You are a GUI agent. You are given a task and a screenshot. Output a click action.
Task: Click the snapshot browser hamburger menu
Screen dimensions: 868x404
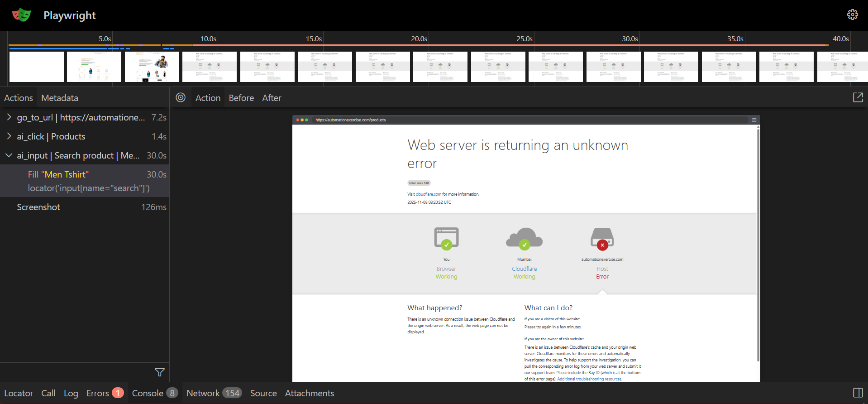(754, 120)
